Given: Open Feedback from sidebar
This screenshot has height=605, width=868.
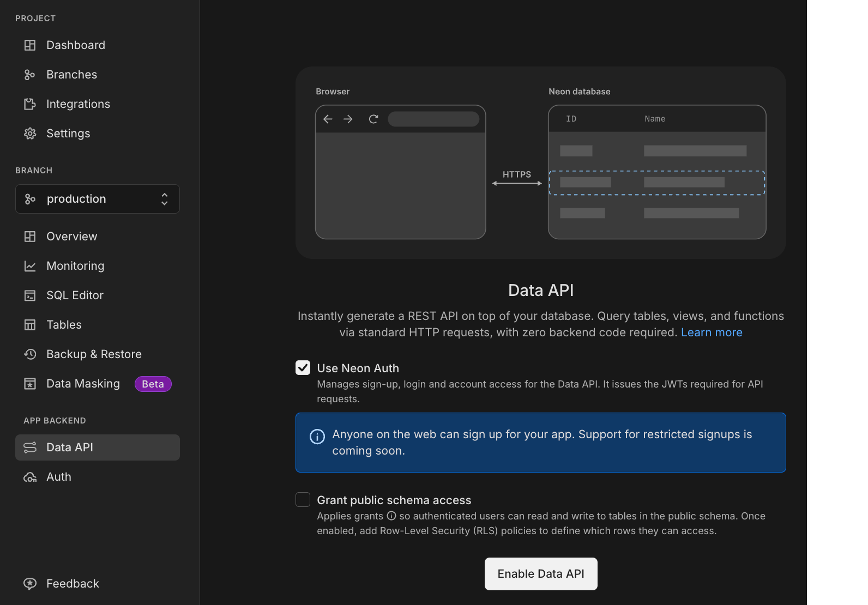Looking at the screenshot, I should coord(98,584).
